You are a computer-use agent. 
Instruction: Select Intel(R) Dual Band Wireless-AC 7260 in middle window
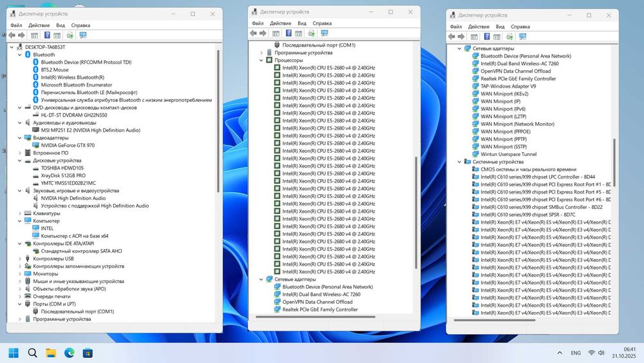click(x=321, y=295)
